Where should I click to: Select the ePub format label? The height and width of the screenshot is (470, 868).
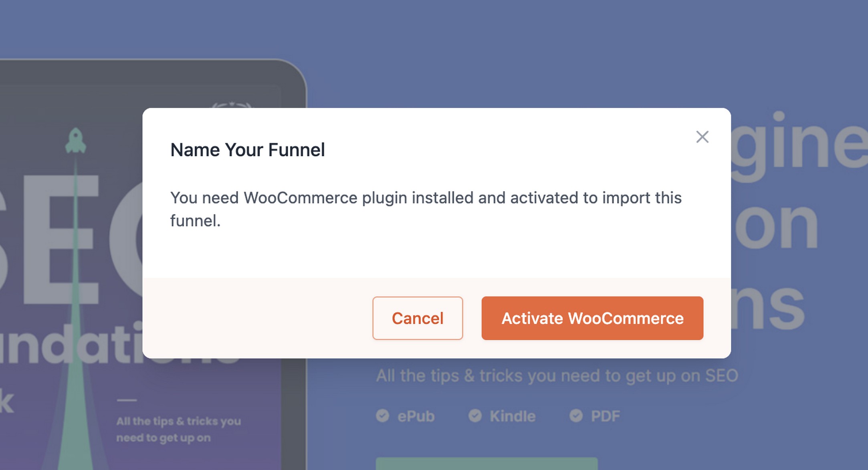point(416,416)
